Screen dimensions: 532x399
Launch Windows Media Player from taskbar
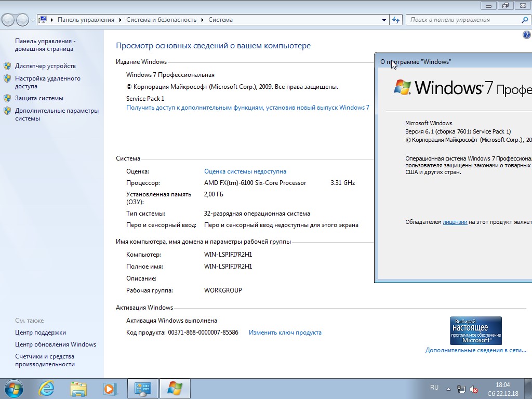click(110, 389)
